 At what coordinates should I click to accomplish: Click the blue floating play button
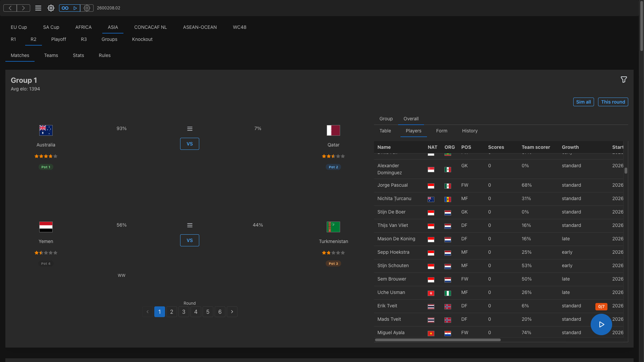point(601,324)
